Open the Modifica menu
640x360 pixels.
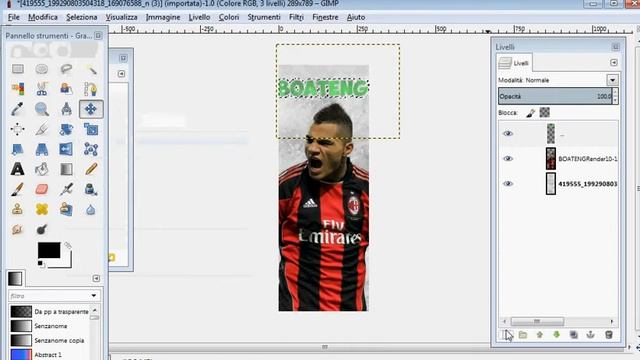pyautogui.click(x=43, y=17)
